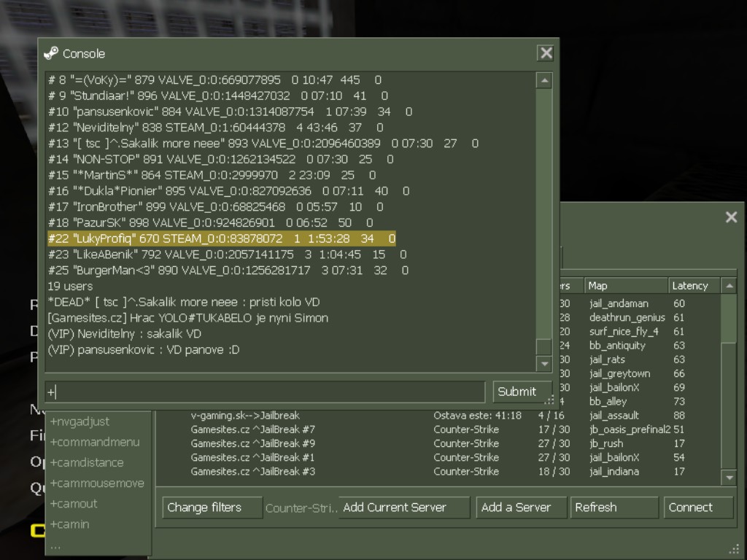This screenshot has height=560, width=747.
Task: Open Change filters in server browser
Action: [212, 507]
